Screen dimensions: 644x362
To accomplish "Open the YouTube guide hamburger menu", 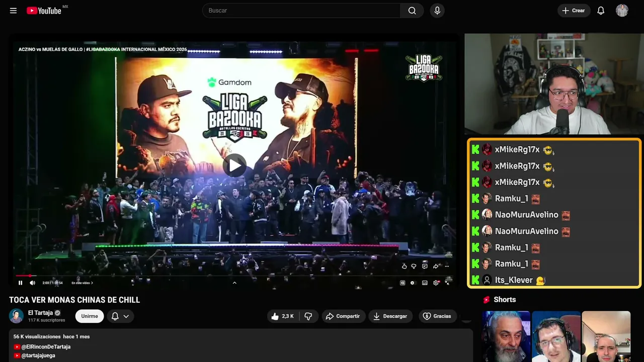I will pyautogui.click(x=13, y=11).
